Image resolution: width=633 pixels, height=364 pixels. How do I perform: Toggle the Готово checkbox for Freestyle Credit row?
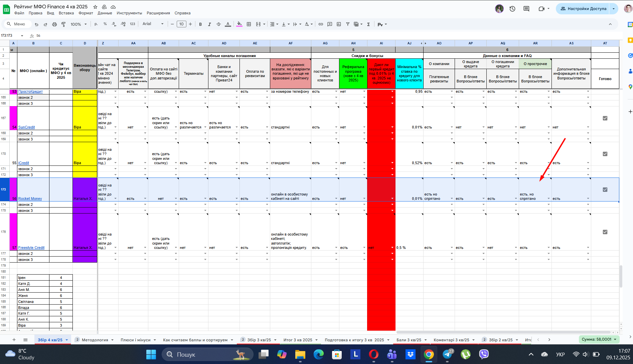[x=605, y=232]
